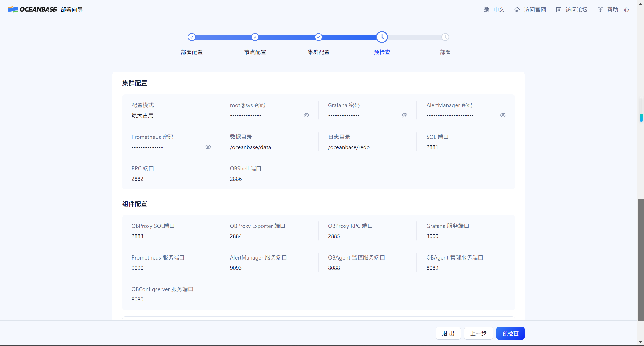Go back with the 上一步 button
Image resolution: width=644 pixels, height=346 pixels.
point(478,333)
